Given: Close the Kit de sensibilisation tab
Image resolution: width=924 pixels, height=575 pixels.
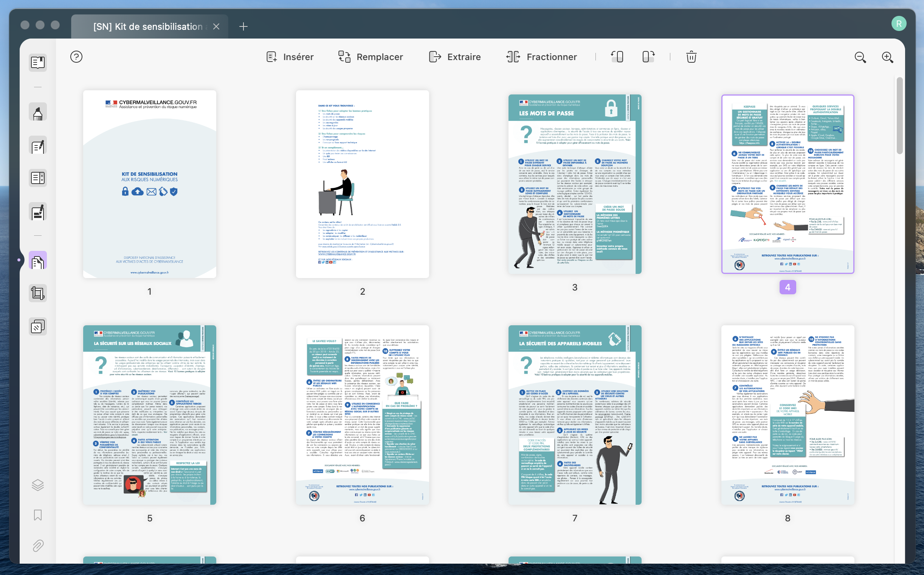Looking at the screenshot, I should (x=216, y=26).
